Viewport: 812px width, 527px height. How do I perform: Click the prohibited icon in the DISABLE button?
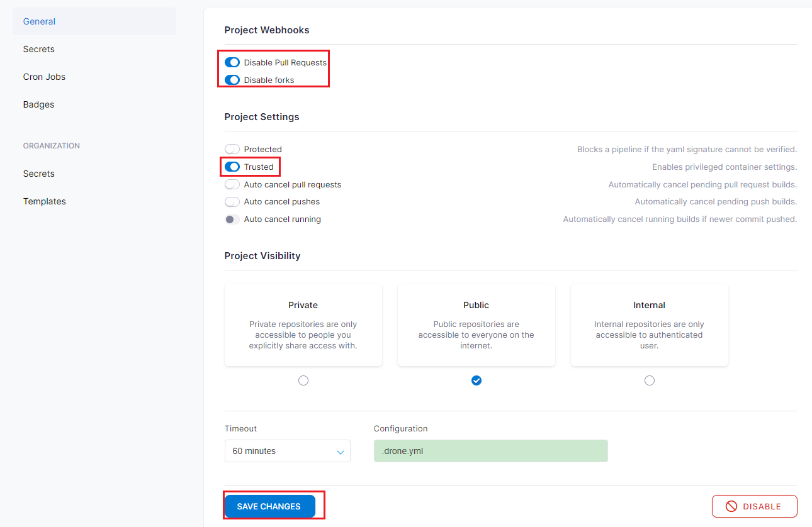click(x=731, y=506)
